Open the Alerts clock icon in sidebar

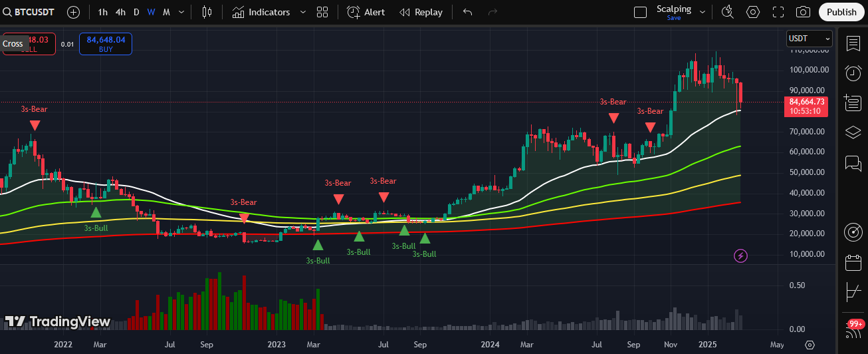pyautogui.click(x=853, y=73)
